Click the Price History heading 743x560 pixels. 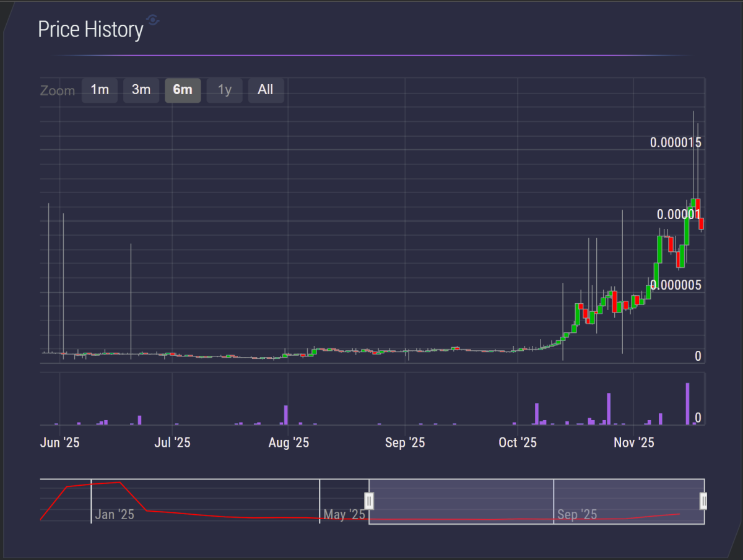tap(90, 30)
